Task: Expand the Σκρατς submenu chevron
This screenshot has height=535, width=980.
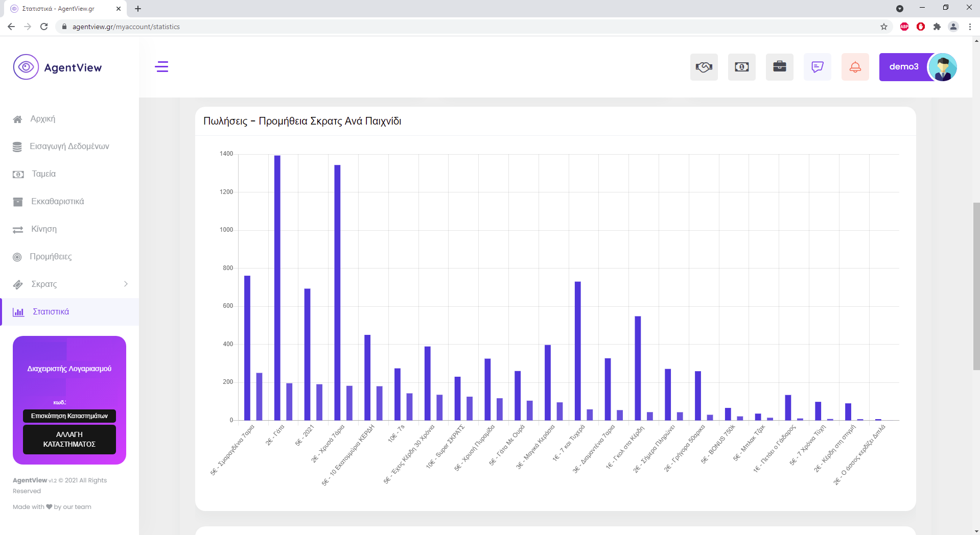Action: coord(126,284)
